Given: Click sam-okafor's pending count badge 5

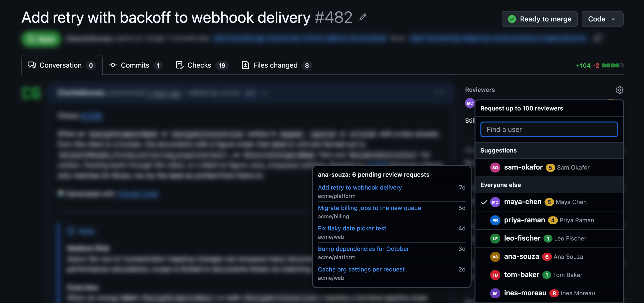Looking at the screenshot, I should (550, 168).
